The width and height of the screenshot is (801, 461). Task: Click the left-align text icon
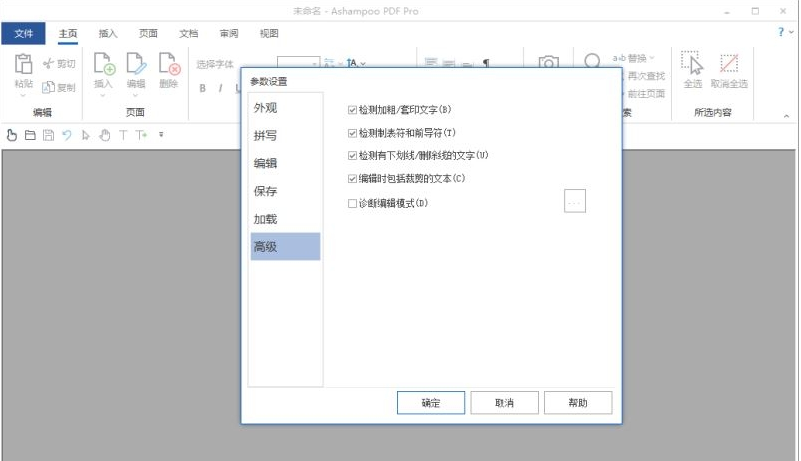(x=431, y=62)
